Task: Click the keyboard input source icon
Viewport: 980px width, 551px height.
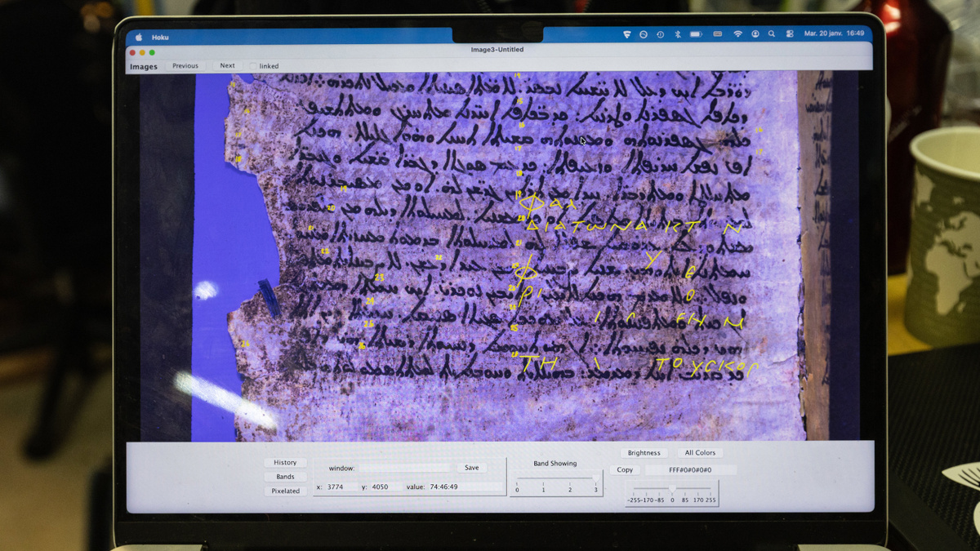Action: click(718, 34)
